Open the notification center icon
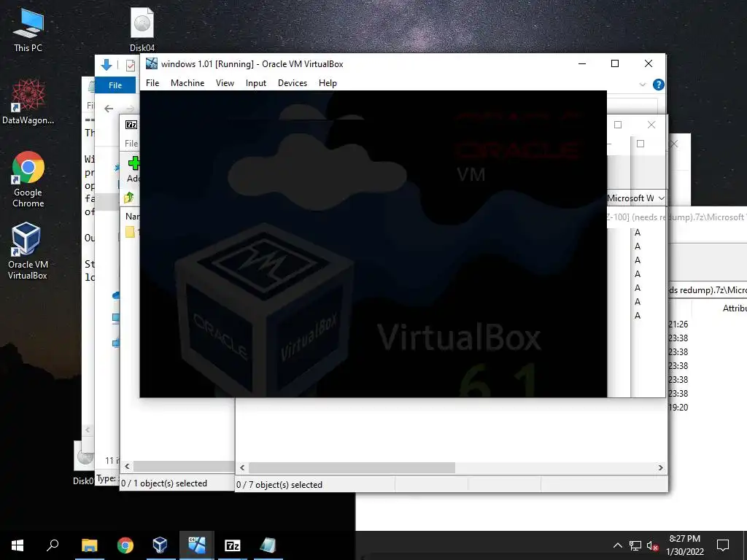 coord(723,545)
